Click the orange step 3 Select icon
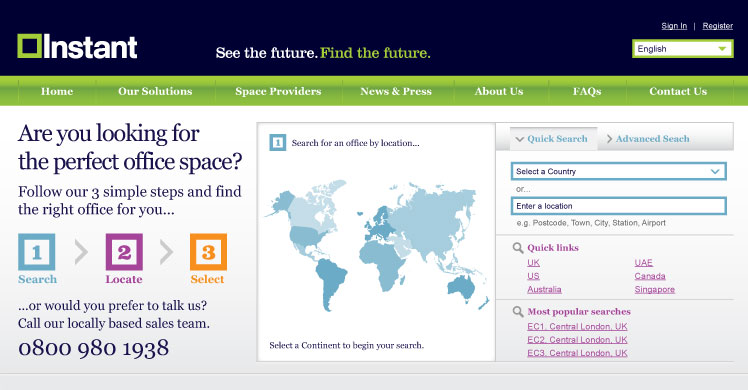This screenshot has height=390, width=748. click(208, 252)
